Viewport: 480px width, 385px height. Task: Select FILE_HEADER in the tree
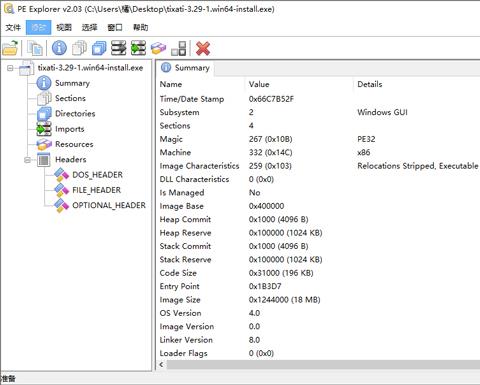tap(97, 190)
